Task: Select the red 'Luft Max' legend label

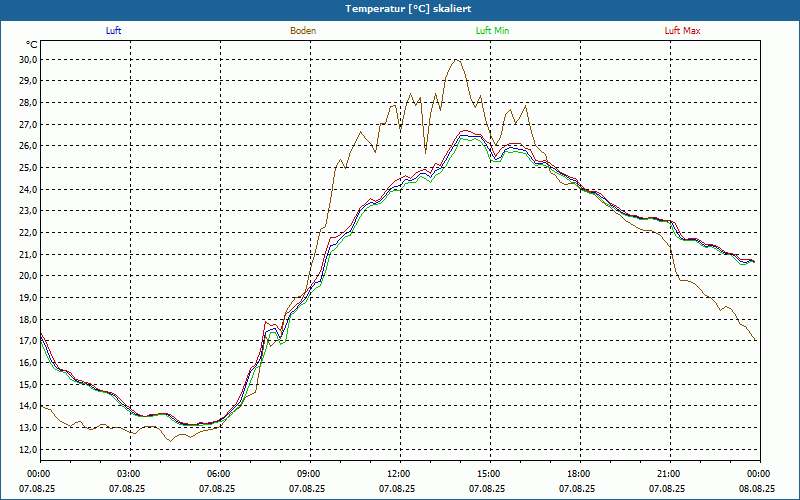Action: point(682,31)
